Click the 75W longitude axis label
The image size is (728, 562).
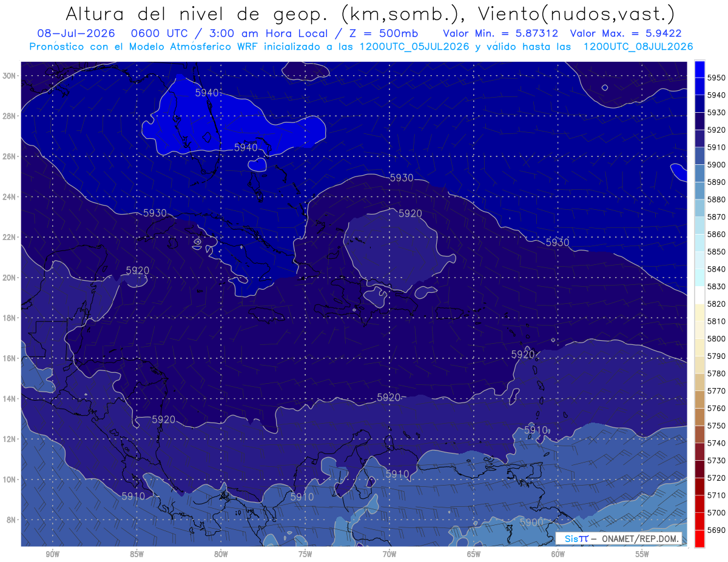tap(305, 554)
